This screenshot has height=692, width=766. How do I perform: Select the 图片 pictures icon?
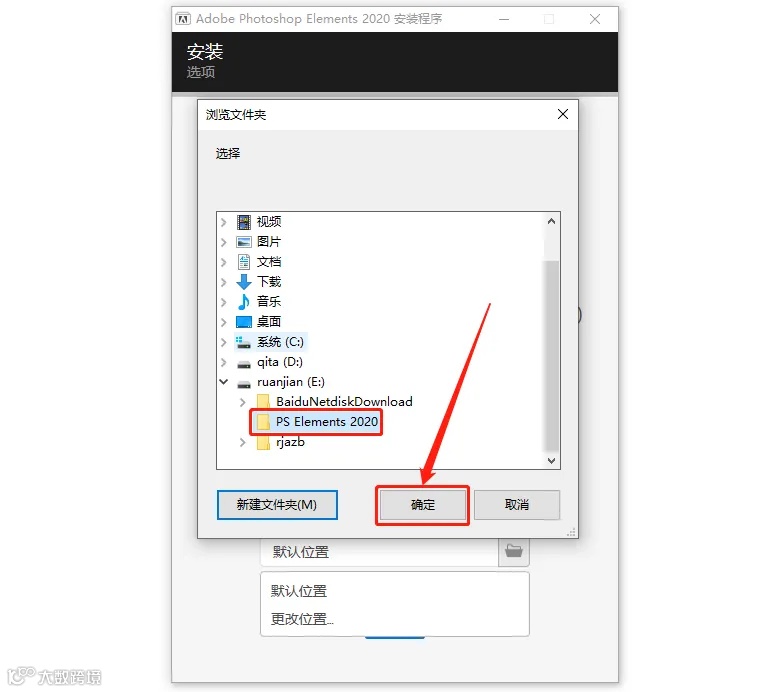coord(244,242)
